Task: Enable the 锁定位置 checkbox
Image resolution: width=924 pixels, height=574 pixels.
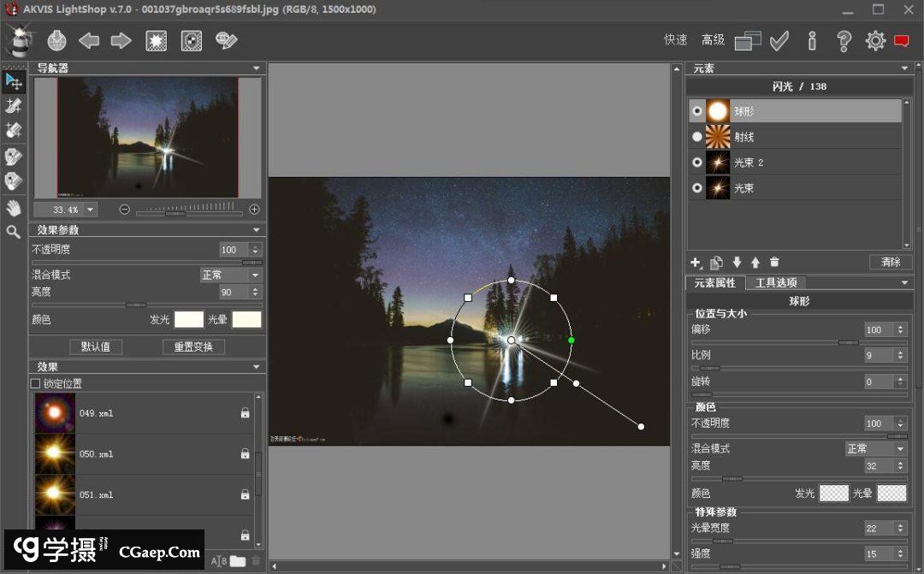Action: [x=35, y=384]
